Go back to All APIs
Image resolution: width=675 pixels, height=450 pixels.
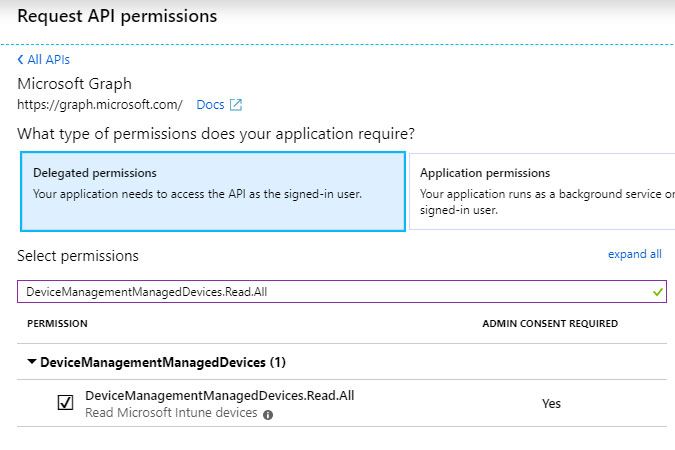pyautogui.click(x=43, y=59)
